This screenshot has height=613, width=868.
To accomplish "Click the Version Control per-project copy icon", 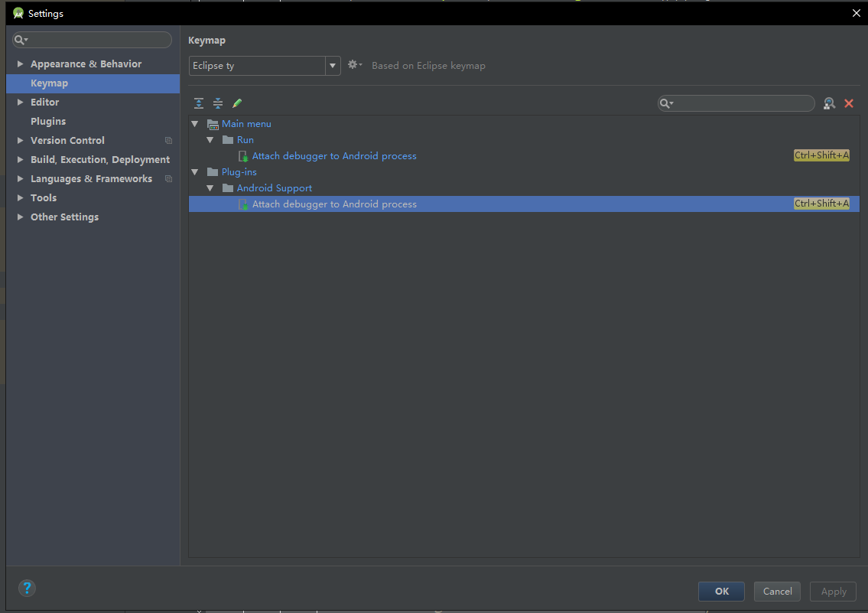I will (168, 141).
